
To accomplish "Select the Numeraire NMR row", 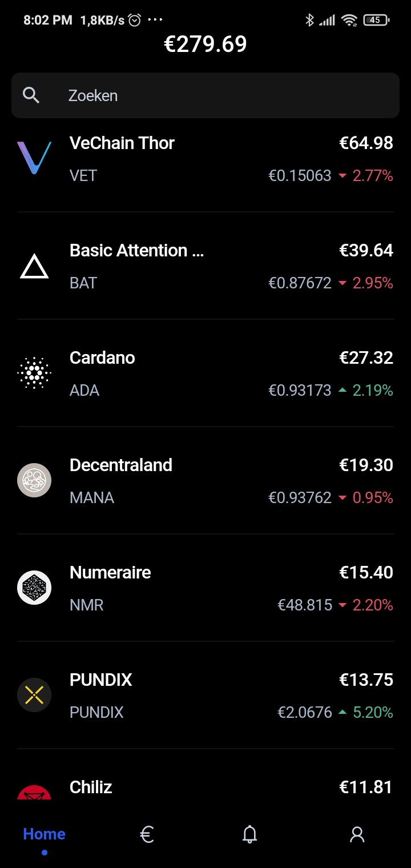I will [205, 588].
